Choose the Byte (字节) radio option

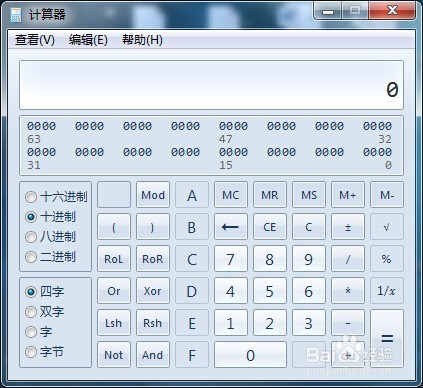pyautogui.click(x=45, y=352)
